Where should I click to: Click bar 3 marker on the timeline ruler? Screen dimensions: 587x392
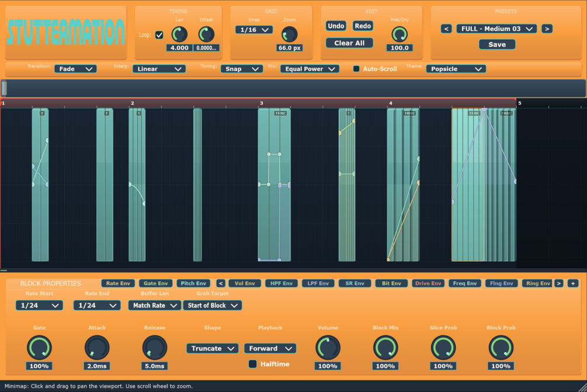pos(261,103)
